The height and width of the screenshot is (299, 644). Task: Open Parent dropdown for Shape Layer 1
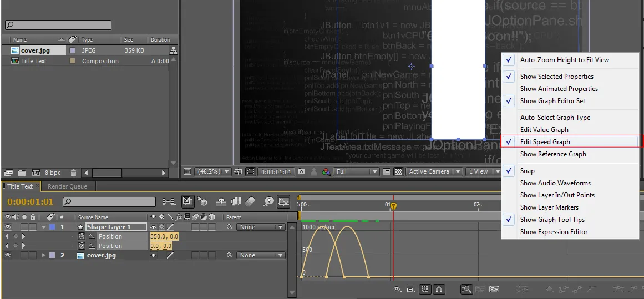tap(261, 227)
